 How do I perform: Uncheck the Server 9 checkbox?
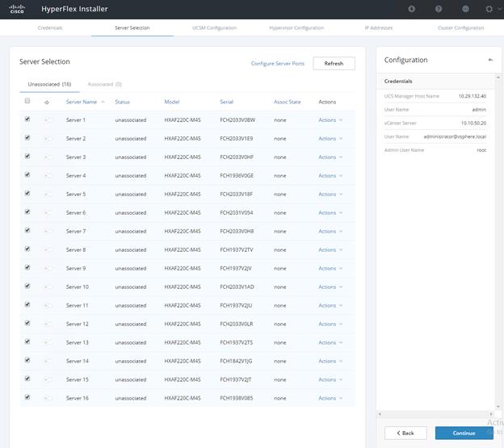[27, 267]
